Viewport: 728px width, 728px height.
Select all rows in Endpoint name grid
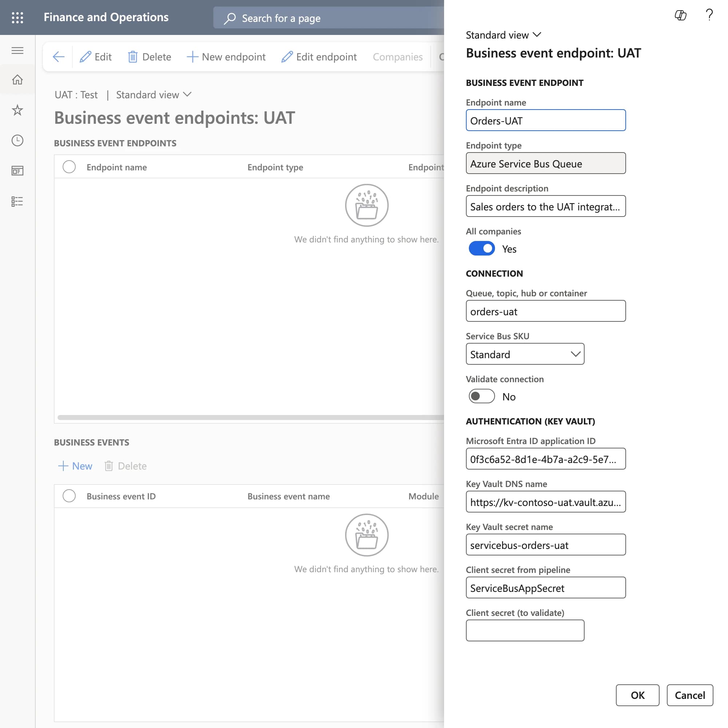(x=69, y=167)
